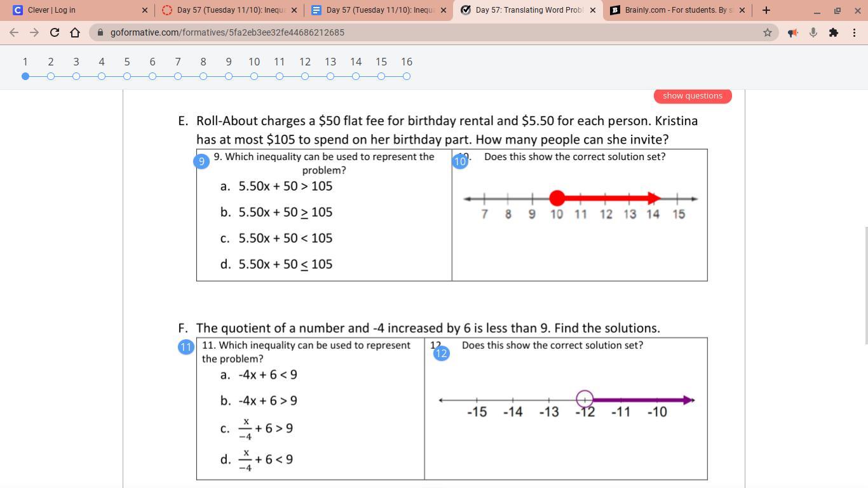Click answer a. -4x + 6 < 9
This screenshot has height=488, width=868.
click(x=259, y=375)
